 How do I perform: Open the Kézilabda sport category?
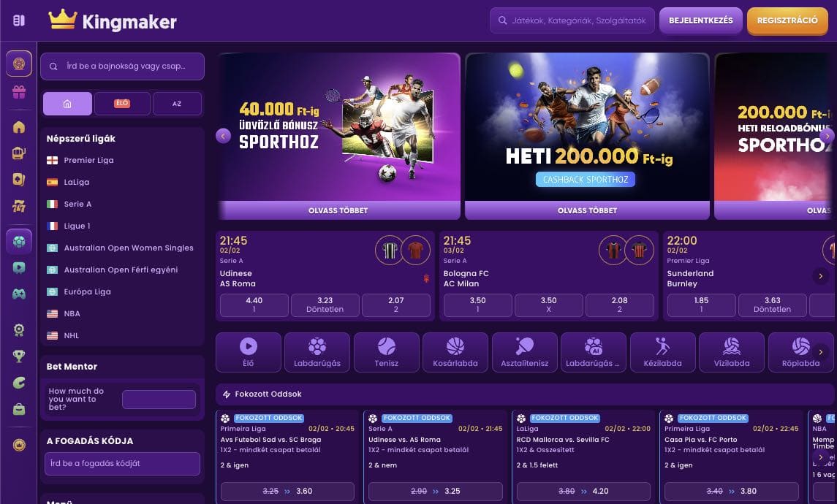[662, 352]
